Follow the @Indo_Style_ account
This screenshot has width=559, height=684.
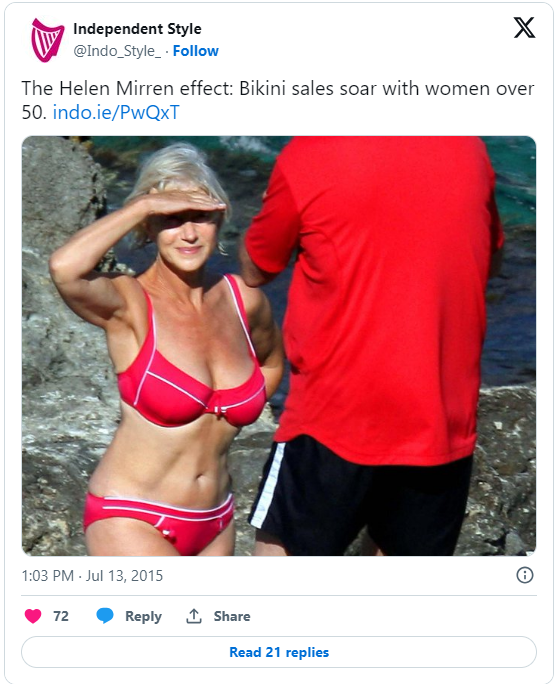pos(195,51)
